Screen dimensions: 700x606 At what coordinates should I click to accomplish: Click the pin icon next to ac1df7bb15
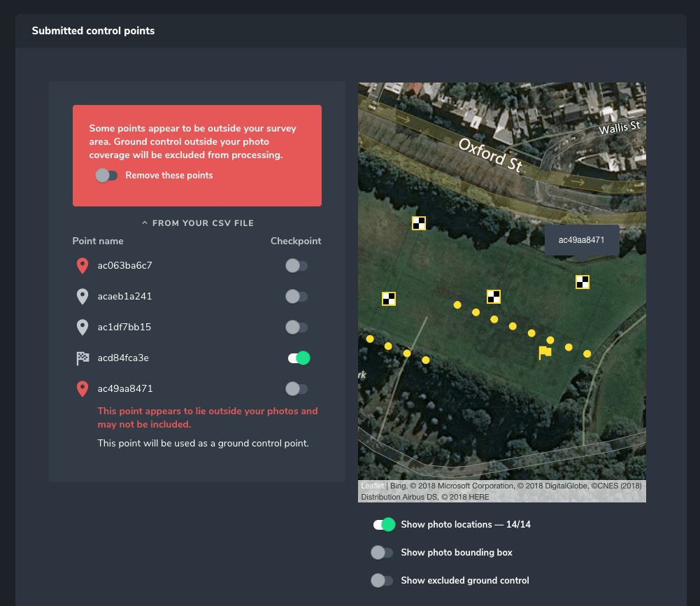[82, 327]
